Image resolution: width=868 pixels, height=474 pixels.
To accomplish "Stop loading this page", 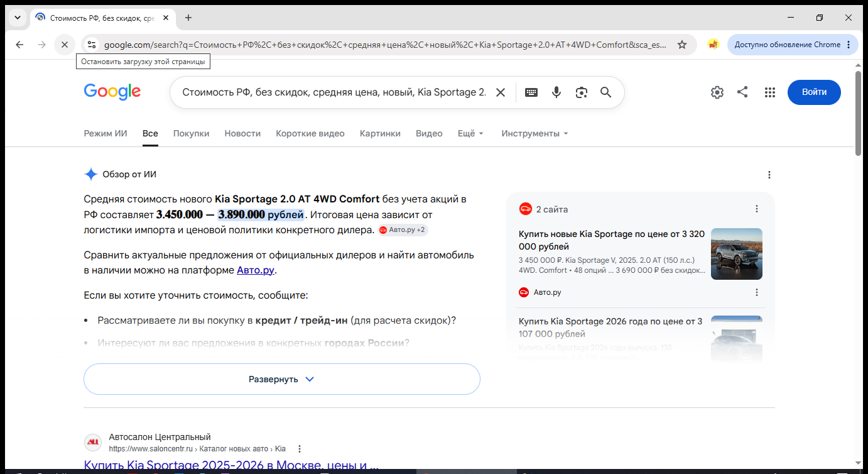I will 65,45.
